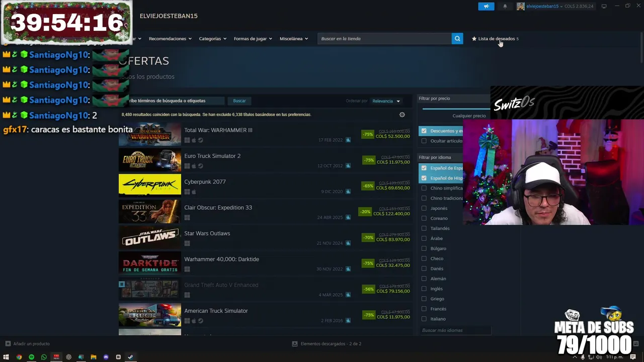This screenshot has width=644, height=362.
Task: Check the Alemán language filter
Action: coord(424,279)
